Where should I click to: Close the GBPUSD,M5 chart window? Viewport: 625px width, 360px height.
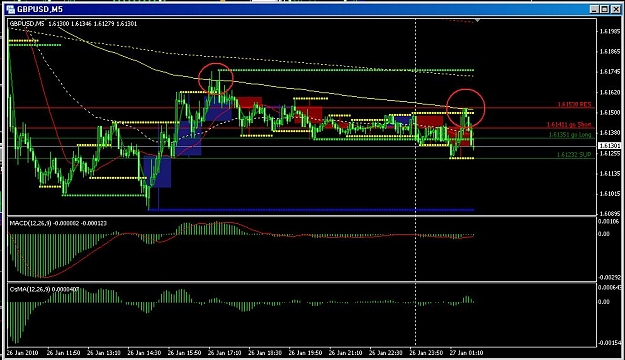click(615, 9)
